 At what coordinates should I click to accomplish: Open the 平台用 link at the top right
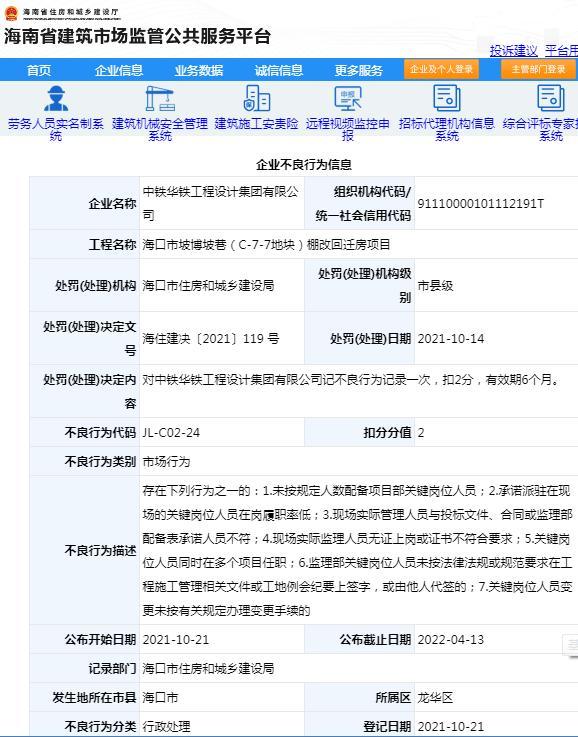coord(562,50)
